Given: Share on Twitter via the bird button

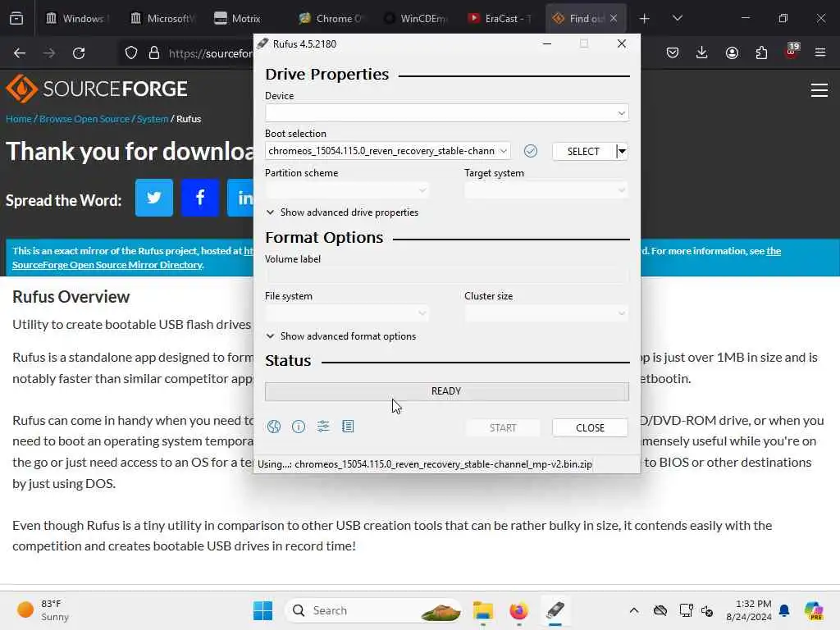Looking at the screenshot, I should (153, 198).
